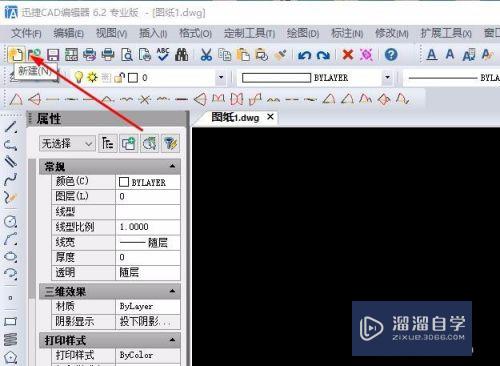Toggle layer lock with the padlock icon
This screenshot has height=366, width=500.
tap(119, 78)
